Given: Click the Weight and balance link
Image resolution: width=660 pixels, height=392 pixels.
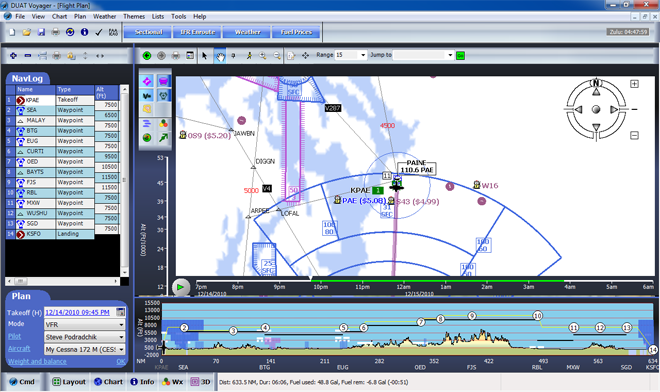Looking at the screenshot, I should [x=37, y=361].
